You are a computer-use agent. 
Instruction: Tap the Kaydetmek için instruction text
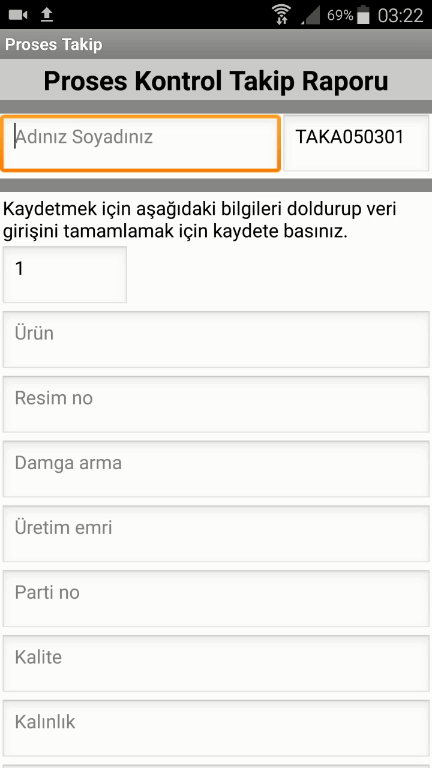pyautogui.click(x=200, y=220)
